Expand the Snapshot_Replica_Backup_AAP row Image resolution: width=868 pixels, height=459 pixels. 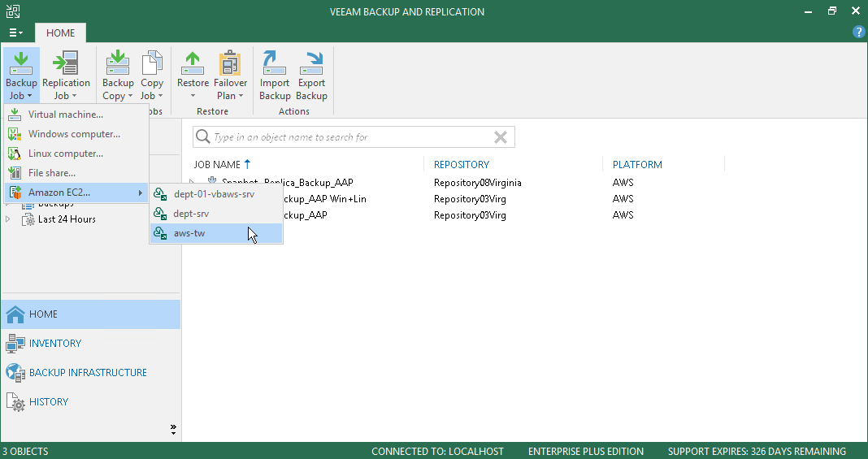(193, 182)
